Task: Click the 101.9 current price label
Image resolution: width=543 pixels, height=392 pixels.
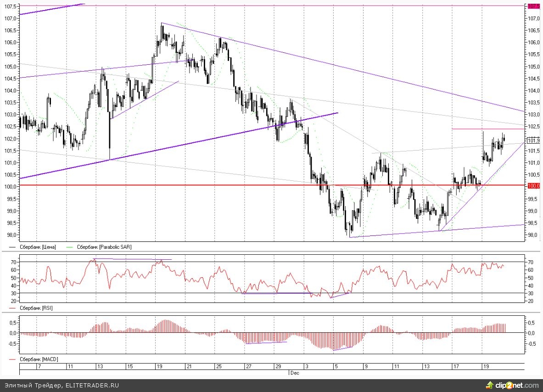Action: 533,140
